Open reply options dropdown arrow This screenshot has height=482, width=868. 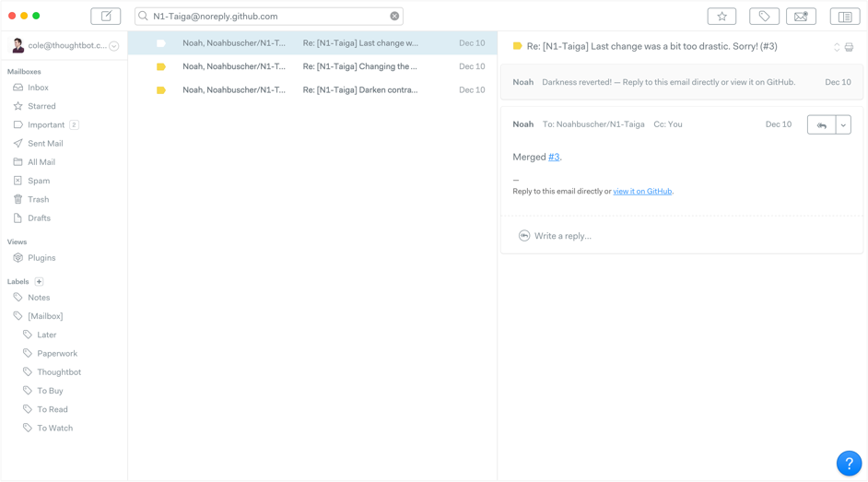click(843, 125)
